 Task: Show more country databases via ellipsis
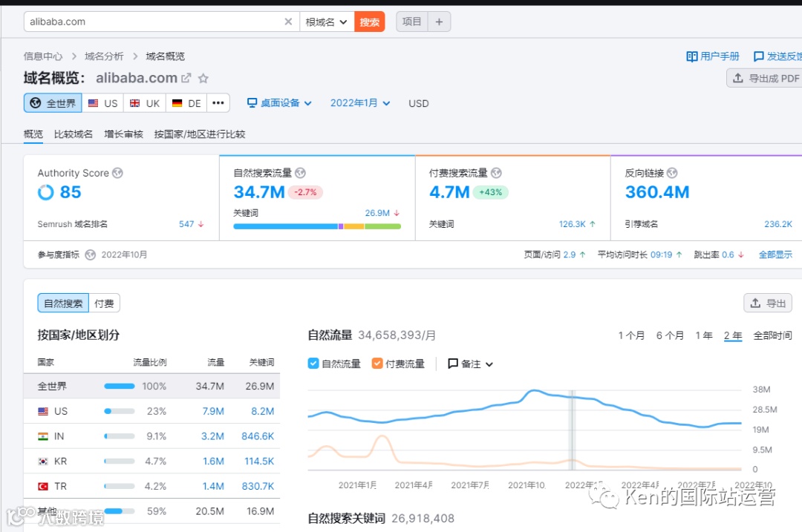pyautogui.click(x=218, y=103)
